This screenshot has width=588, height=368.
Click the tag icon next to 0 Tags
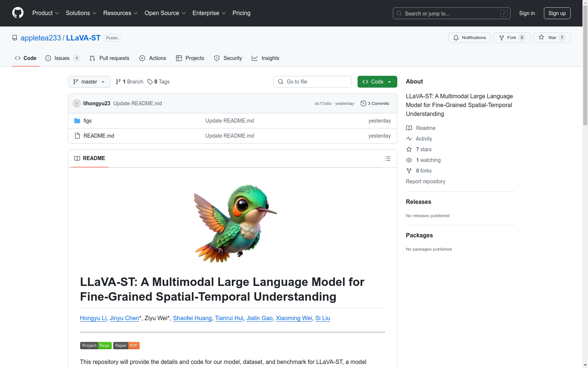click(150, 82)
